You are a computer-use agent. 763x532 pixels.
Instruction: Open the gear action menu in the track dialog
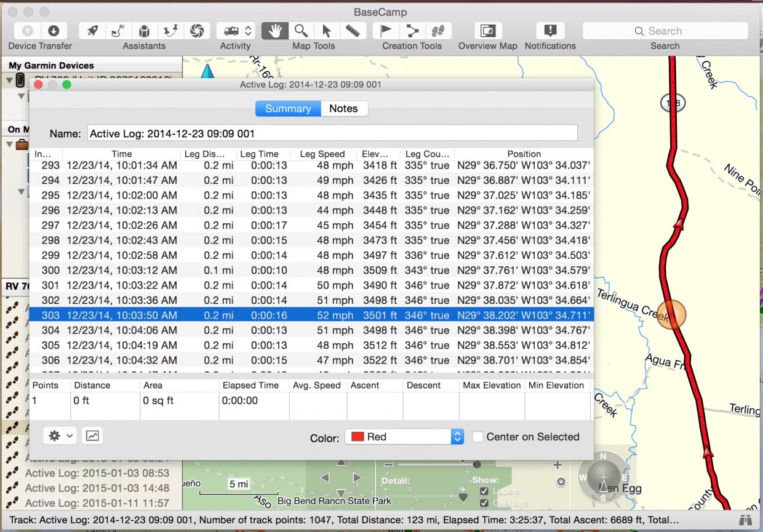point(60,436)
